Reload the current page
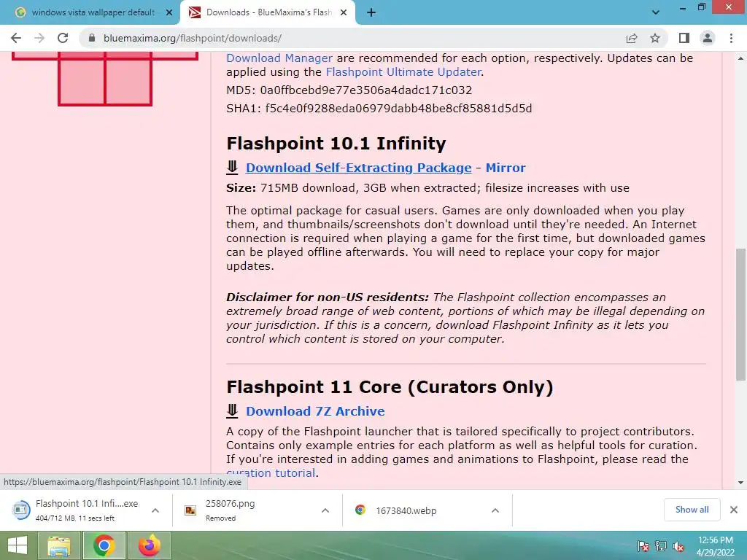Image resolution: width=747 pixels, height=560 pixels. [x=63, y=38]
